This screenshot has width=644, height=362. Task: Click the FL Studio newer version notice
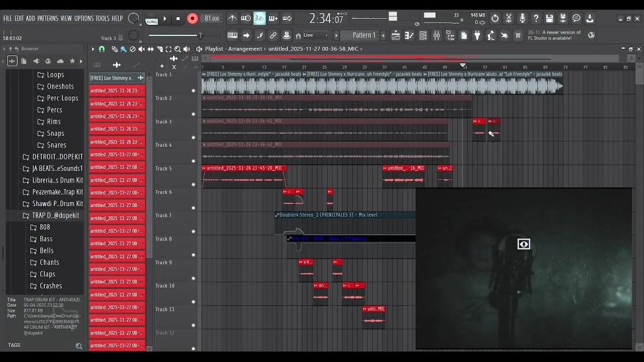pyautogui.click(x=554, y=35)
